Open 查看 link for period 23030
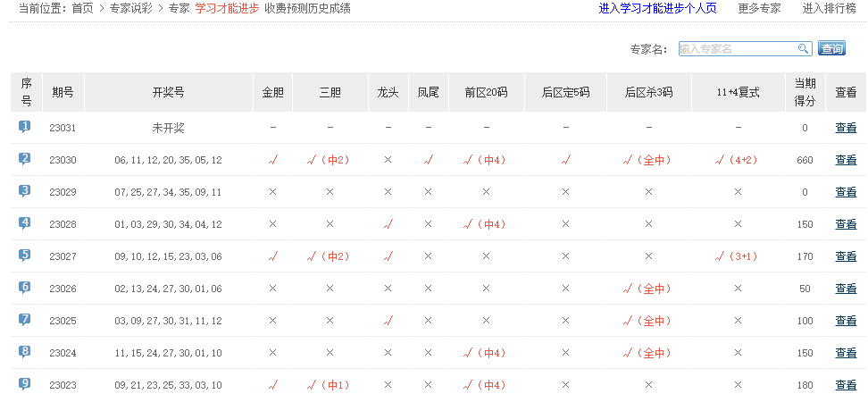868x394 pixels. click(x=845, y=160)
